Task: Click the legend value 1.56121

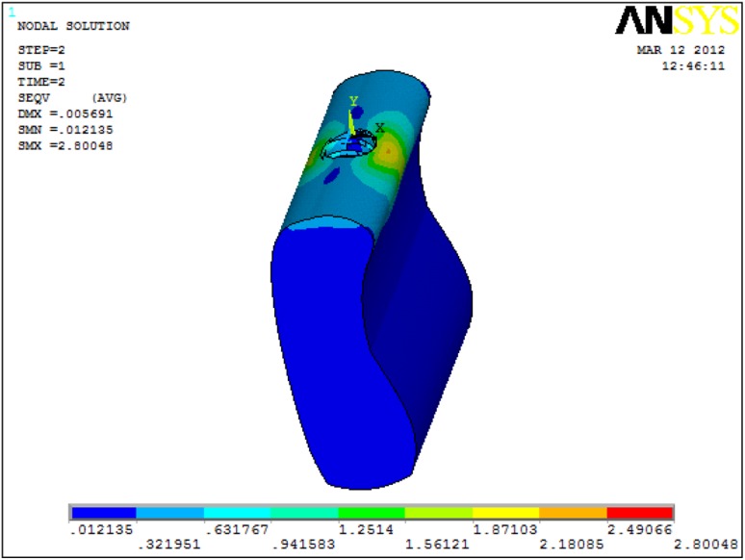Action: [437, 545]
